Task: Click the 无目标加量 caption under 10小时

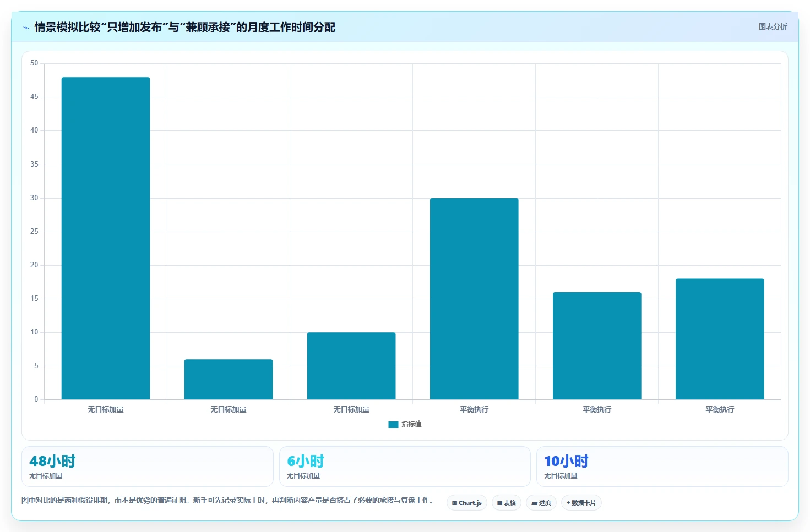Action: point(561,476)
